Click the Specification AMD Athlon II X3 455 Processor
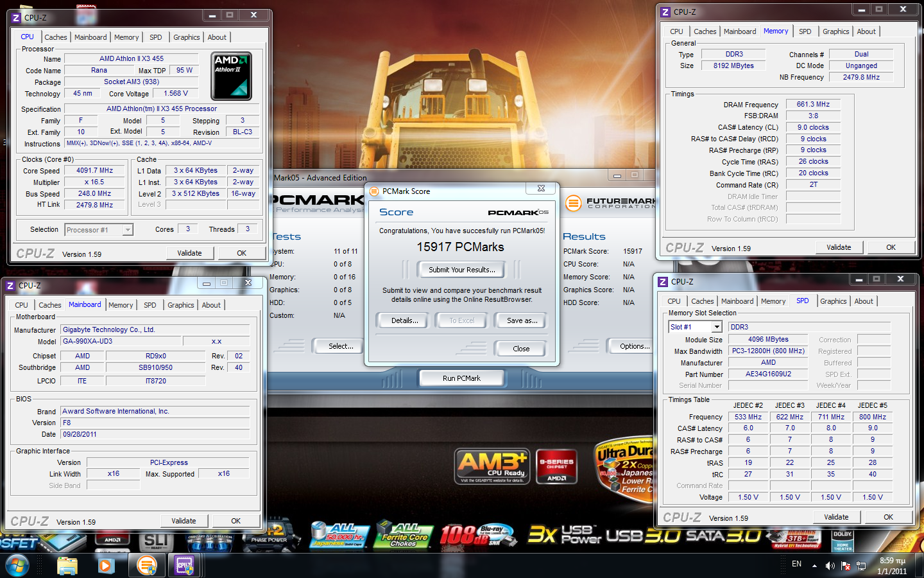Screen dimensions: 924x578 click(x=162, y=109)
